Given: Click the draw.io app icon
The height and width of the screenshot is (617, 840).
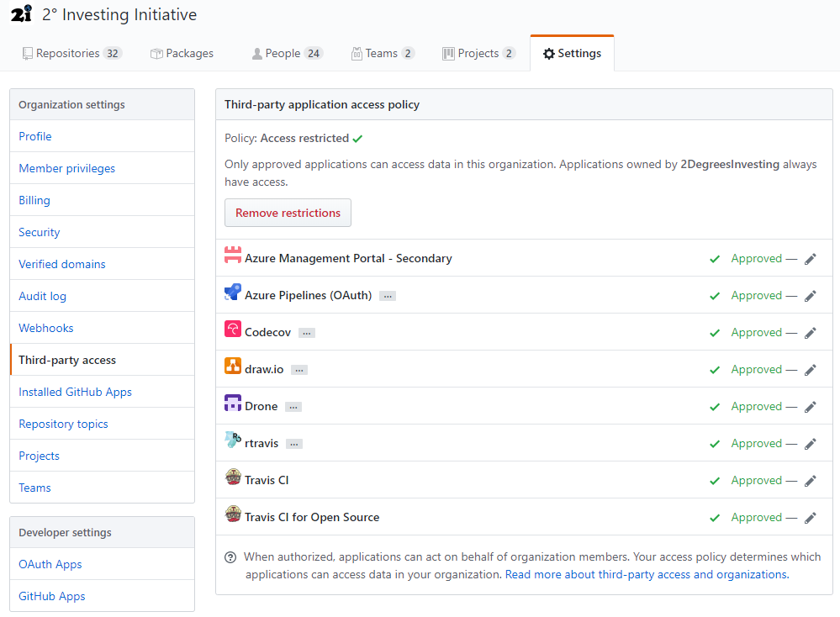Looking at the screenshot, I should 233,366.
